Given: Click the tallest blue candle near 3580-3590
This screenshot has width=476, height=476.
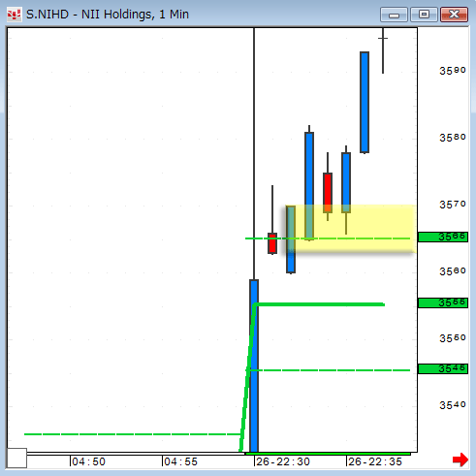Looking at the screenshot, I should click(365, 102).
